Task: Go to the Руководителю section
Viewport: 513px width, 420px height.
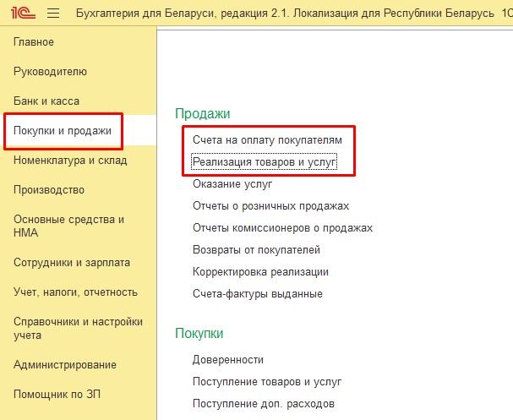Action: 50,71
